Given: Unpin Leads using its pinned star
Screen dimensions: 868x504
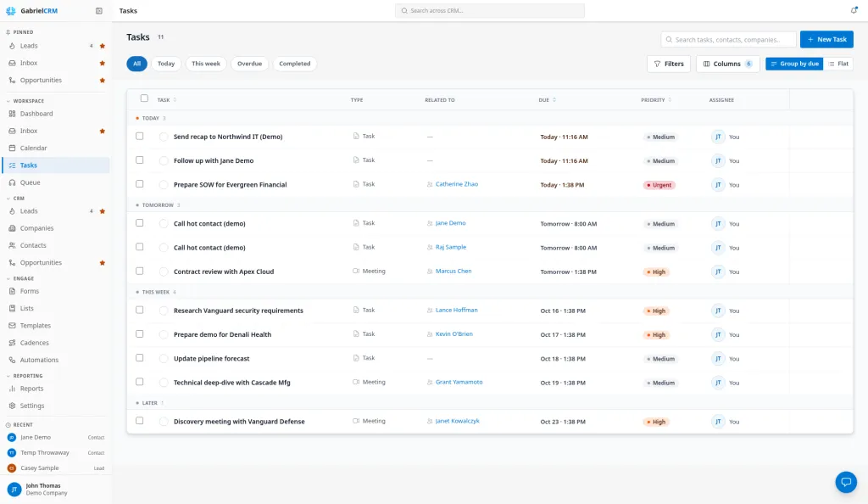Looking at the screenshot, I should [x=103, y=46].
